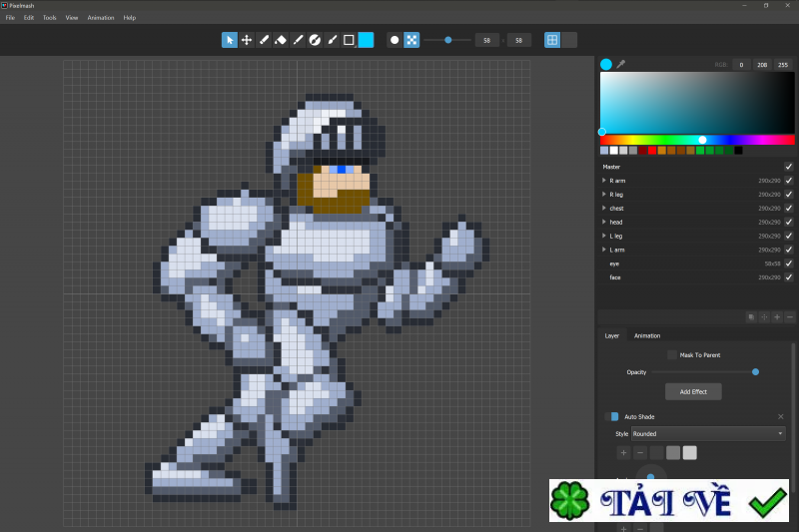
Task: Expand the chest layer group
Action: (x=603, y=209)
